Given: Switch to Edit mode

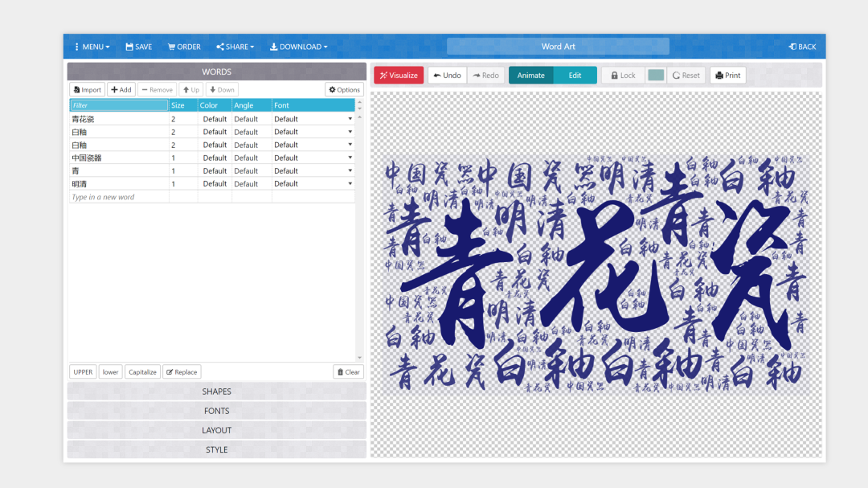Looking at the screenshot, I should tap(575, 76).
